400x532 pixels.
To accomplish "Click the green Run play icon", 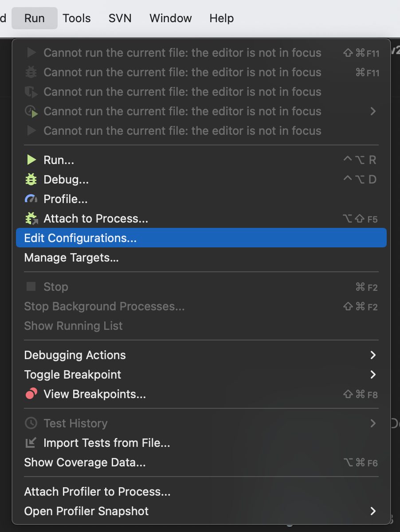I will pos(31,160).
